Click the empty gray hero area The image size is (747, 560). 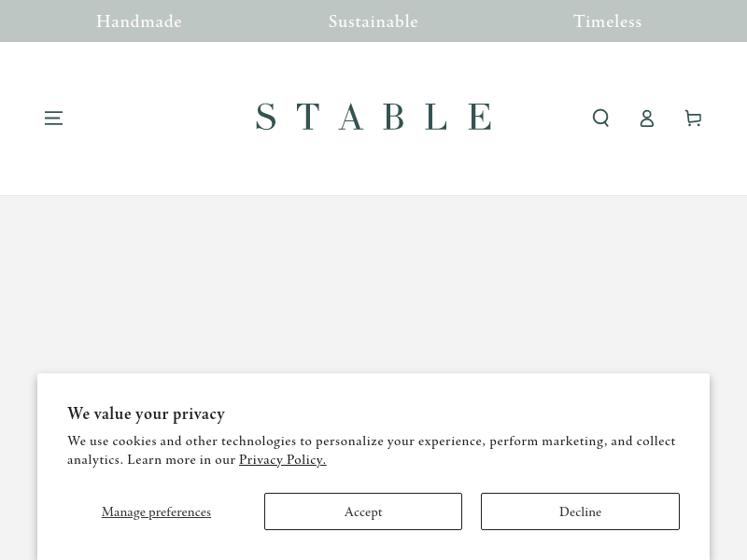[373, 284]
